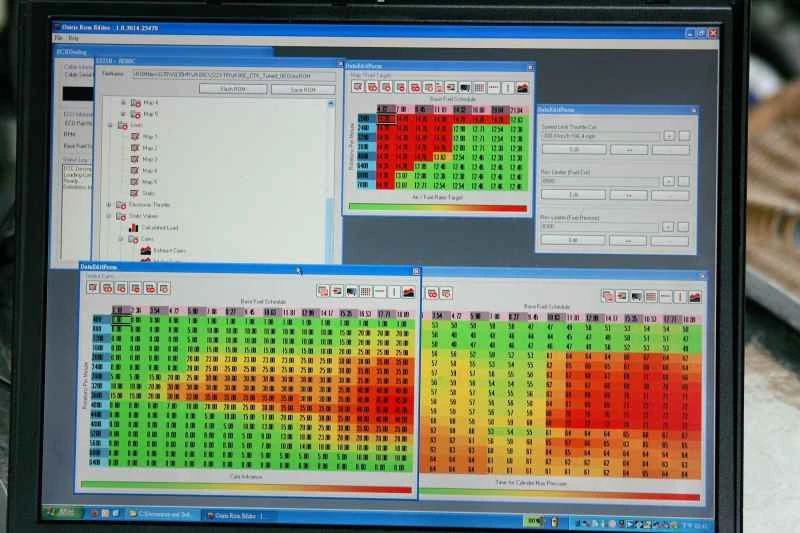Open the Help menu

73,38
